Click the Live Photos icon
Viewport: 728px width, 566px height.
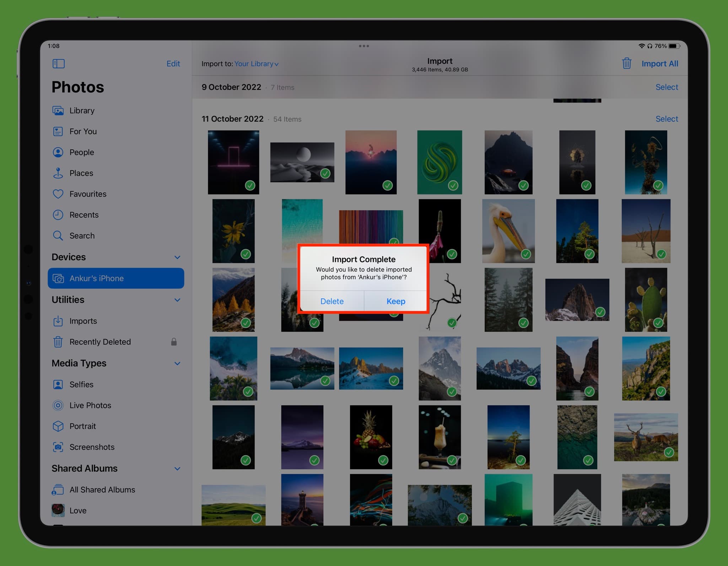(58, 405)
